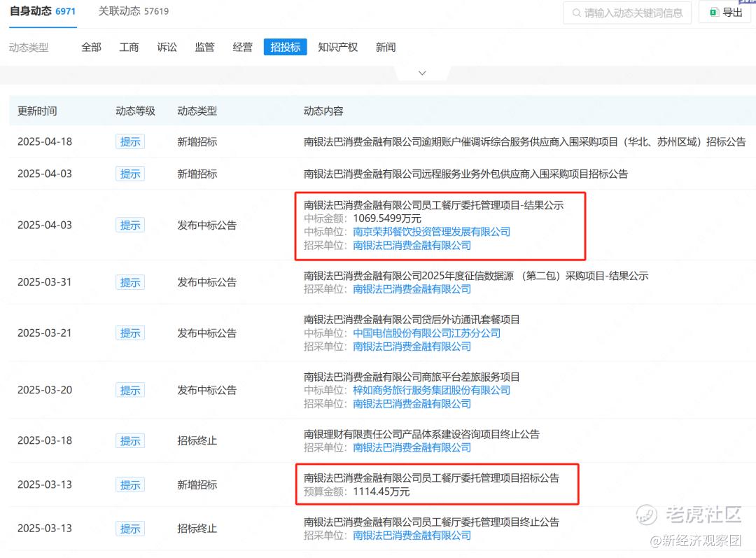
Task: Select 招投标 type filter
Action: click(x=286, y=48)
